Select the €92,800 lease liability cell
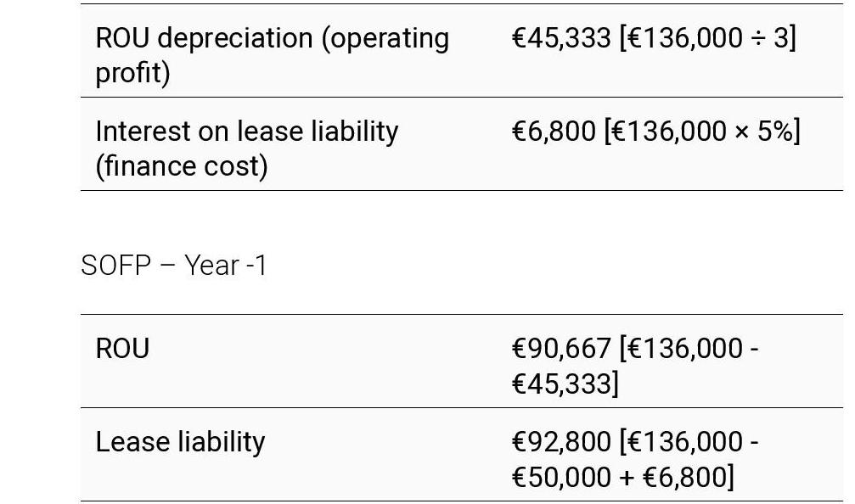 [635, 459]
